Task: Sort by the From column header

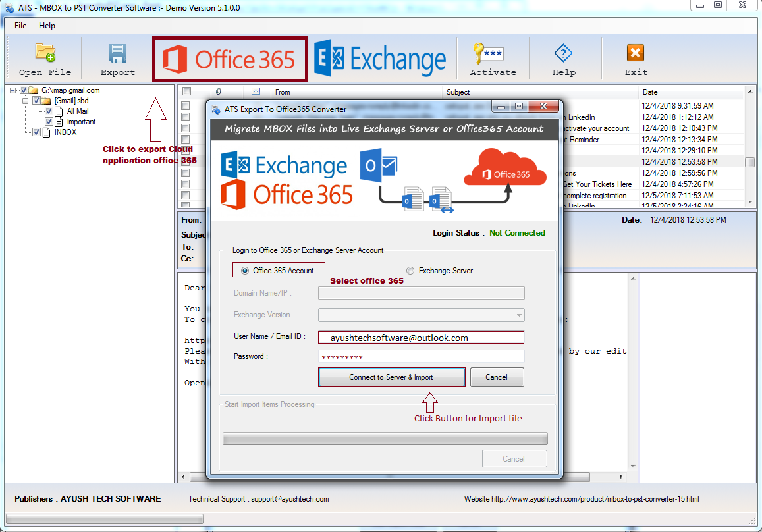Action: tap(357, 92)
